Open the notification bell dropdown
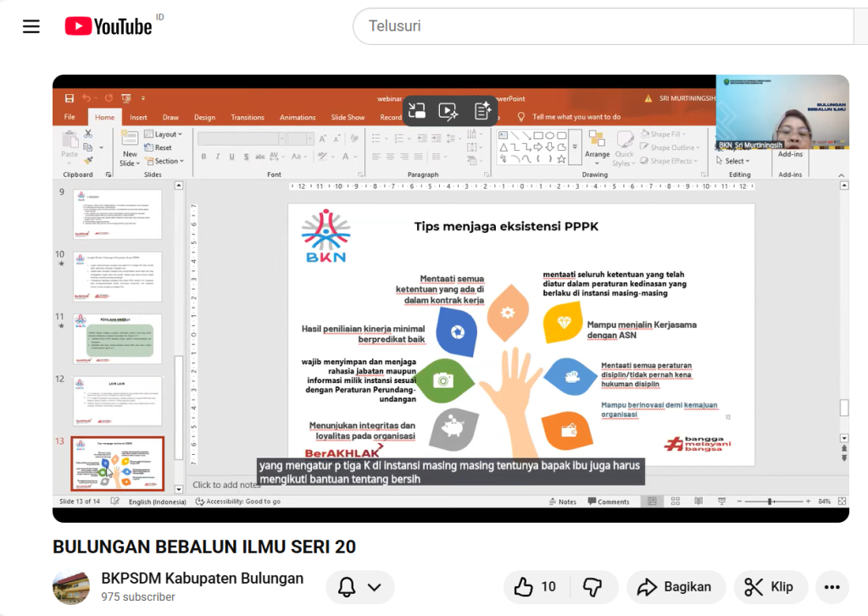Image resolution: width=868 pixels, height=616 pixels. tap(360, 587)
